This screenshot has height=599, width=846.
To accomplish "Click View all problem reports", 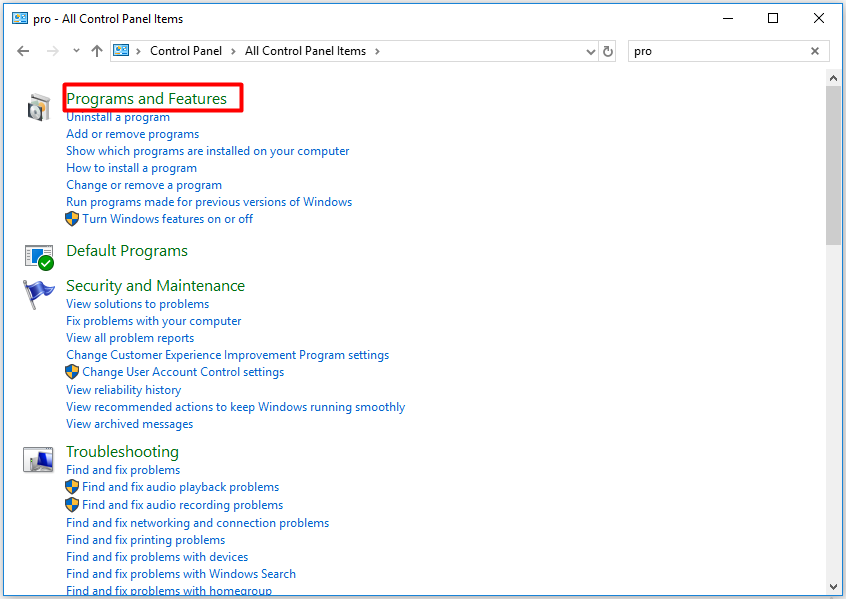I will (129, 338).
